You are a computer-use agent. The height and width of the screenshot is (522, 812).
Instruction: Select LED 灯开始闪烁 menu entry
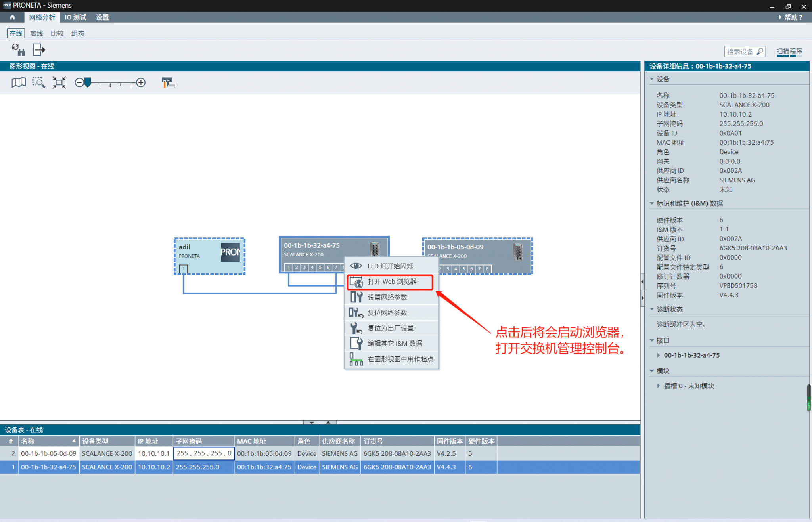click(391, 266)
